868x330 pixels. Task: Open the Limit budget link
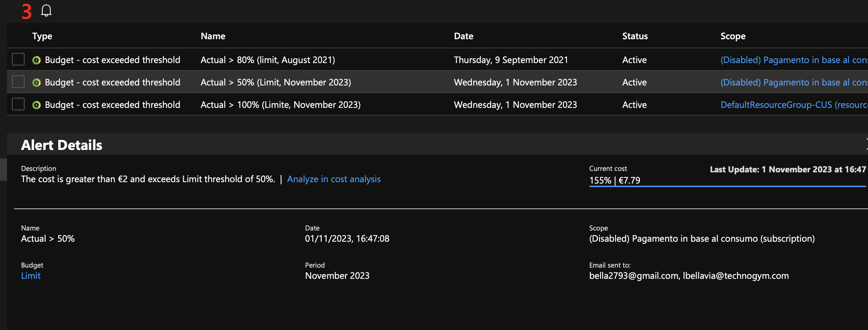pyautogui.click(x=31, y=276)
